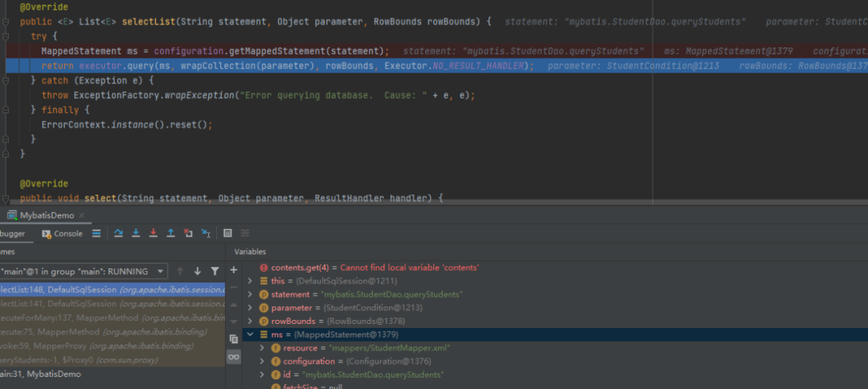868x389 pixels.
Task: Click previous frame up arrow
Action: click(x=180, y=271)
